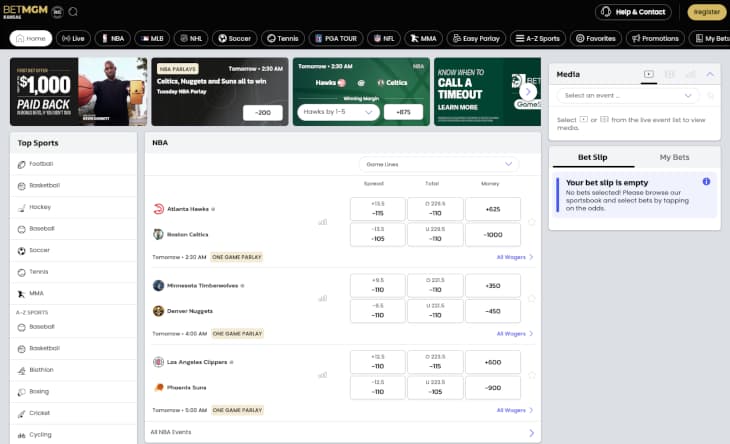The image size is (730, 444).
Task: Open the Favorites navigation tab
Action: [595, 38]
